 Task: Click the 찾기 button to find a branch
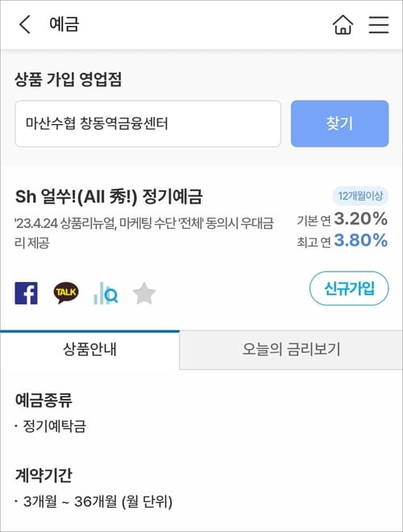pos(339,123)
